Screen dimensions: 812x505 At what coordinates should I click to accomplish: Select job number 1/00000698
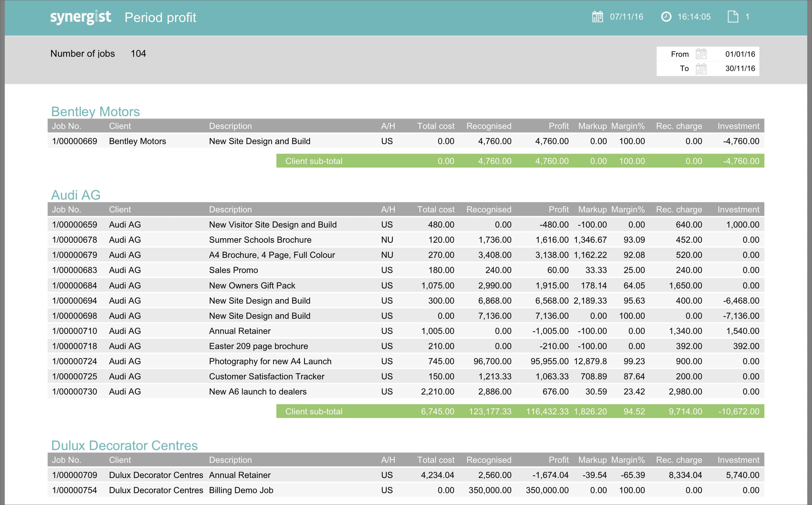[75, 316]
